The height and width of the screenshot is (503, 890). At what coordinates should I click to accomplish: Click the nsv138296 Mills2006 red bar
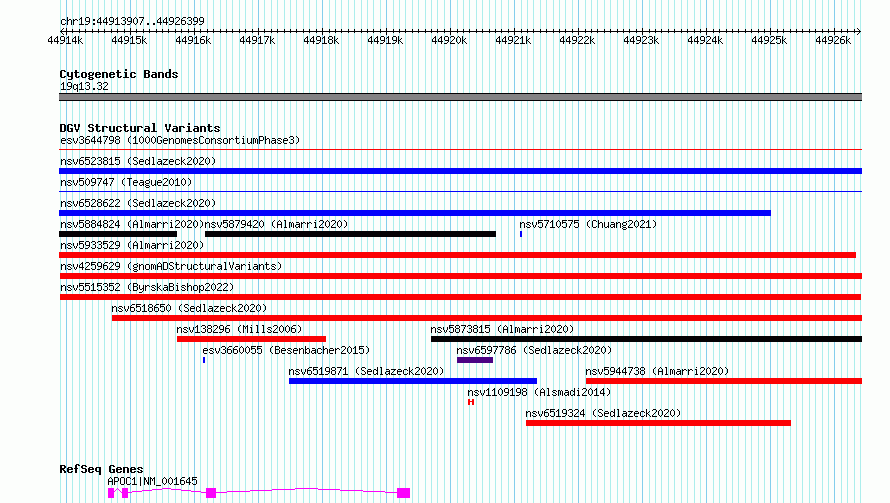click(x=251, y=339)
